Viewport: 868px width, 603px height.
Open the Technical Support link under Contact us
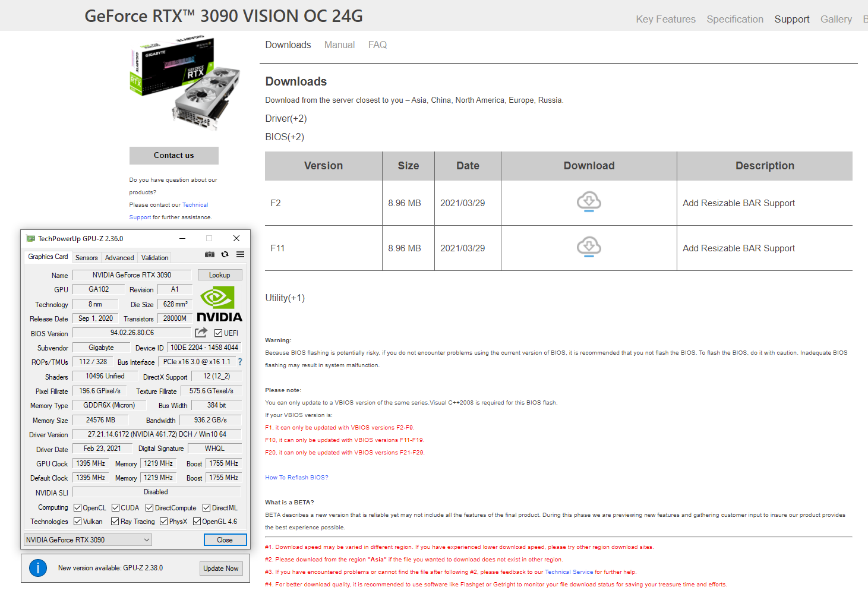click(x=195, y=205)
